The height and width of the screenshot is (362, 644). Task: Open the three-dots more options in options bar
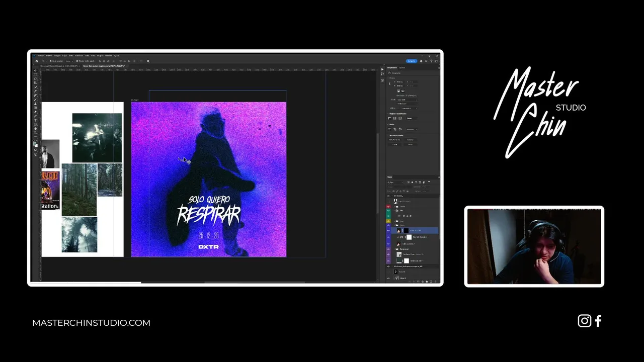tap(141, 61)
